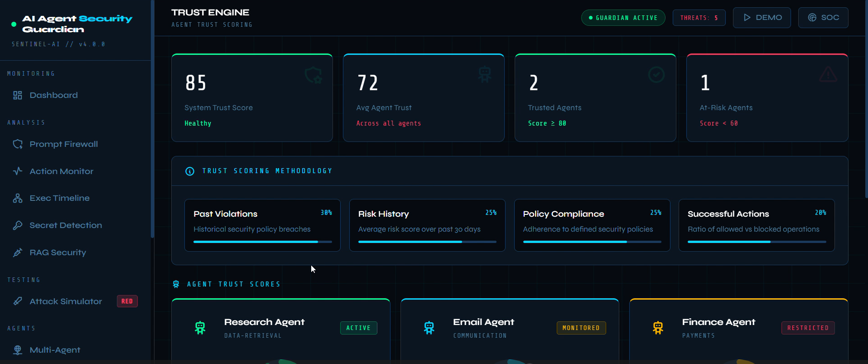Click the Past Violations progress bar
The height and width of the screenshot is (364, 868).
pos(263,242)
